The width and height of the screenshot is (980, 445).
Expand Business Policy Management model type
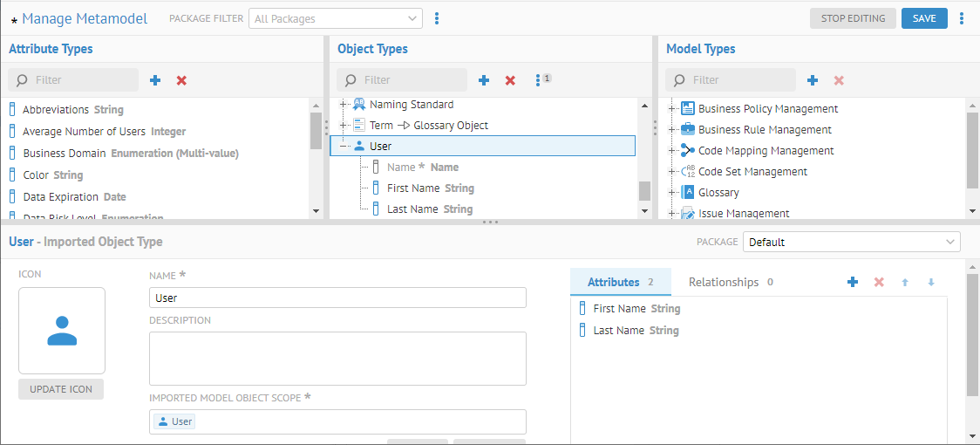673,109
